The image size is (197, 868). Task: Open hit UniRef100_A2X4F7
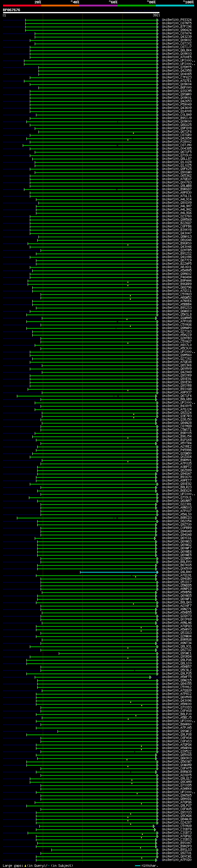click(x=176, y=606)
